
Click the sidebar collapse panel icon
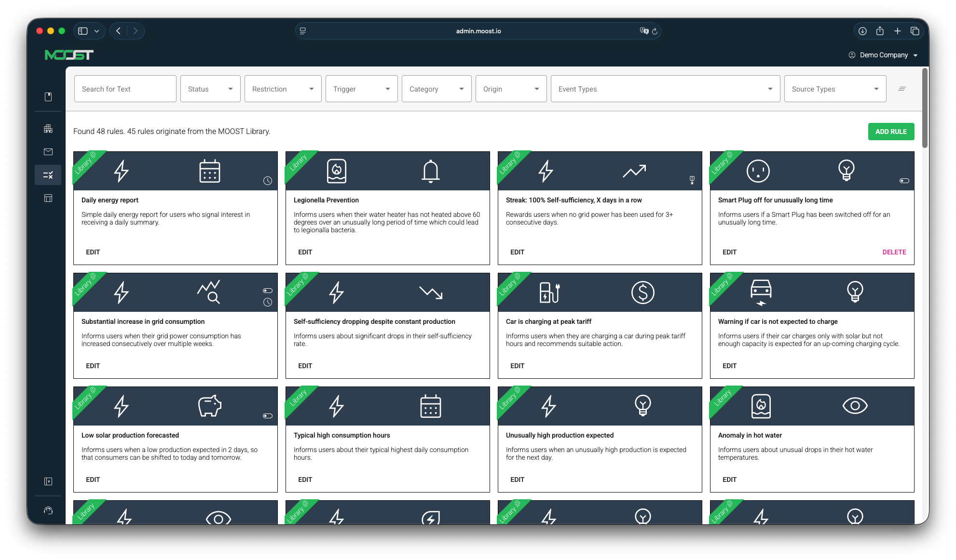pos(48,481)
